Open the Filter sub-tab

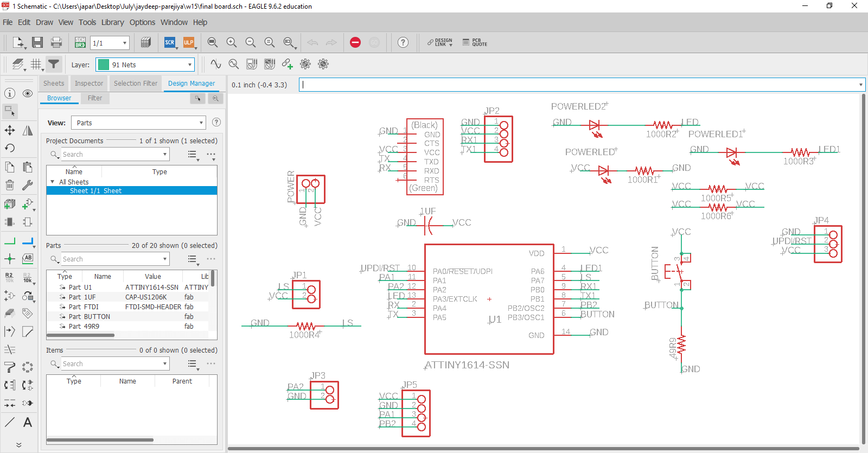[95, 98]
